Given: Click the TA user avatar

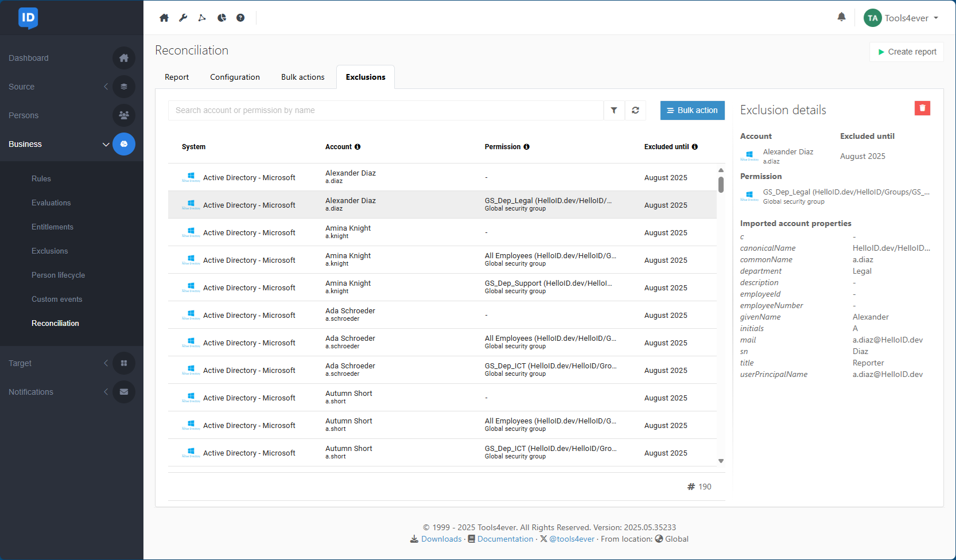Looking at the screenshot, I should [x=872, y=18].
